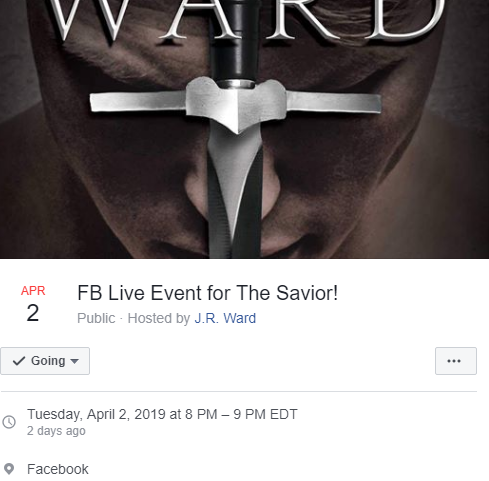The image size is (489, 481).
Task: Click the checkmark icon in Going button
Action: click(19, 361)
